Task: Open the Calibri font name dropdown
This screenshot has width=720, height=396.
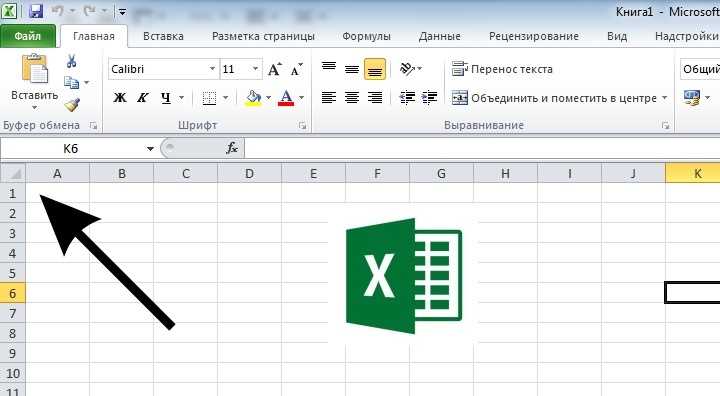Action: point(212,69)
